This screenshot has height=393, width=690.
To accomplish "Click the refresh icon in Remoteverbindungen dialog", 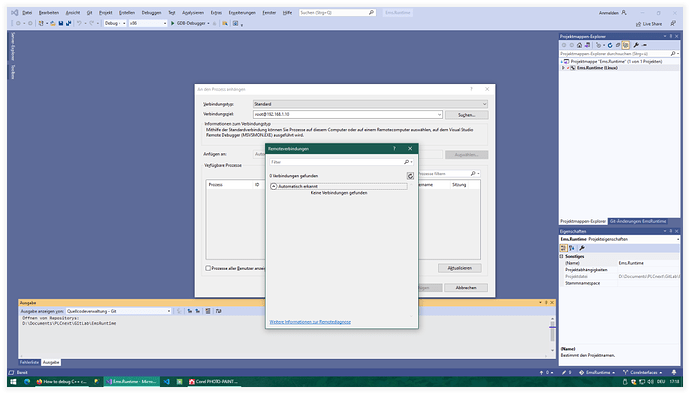I will 410,176.
